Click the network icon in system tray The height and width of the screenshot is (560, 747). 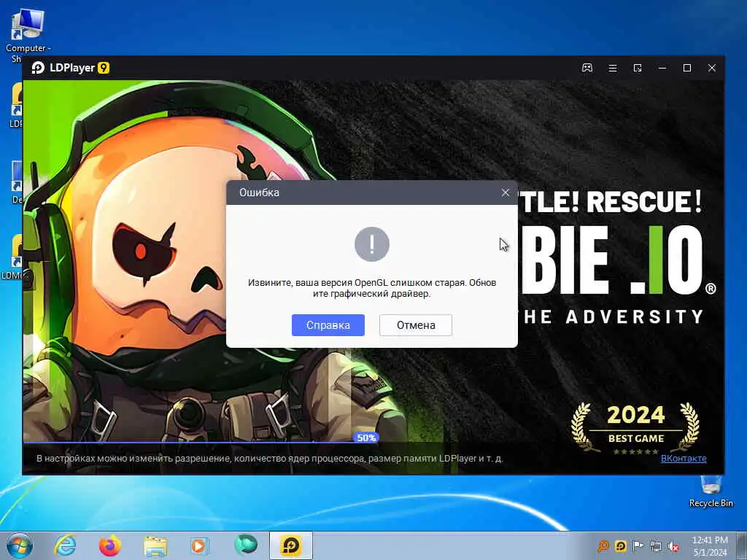click(656, 547)
